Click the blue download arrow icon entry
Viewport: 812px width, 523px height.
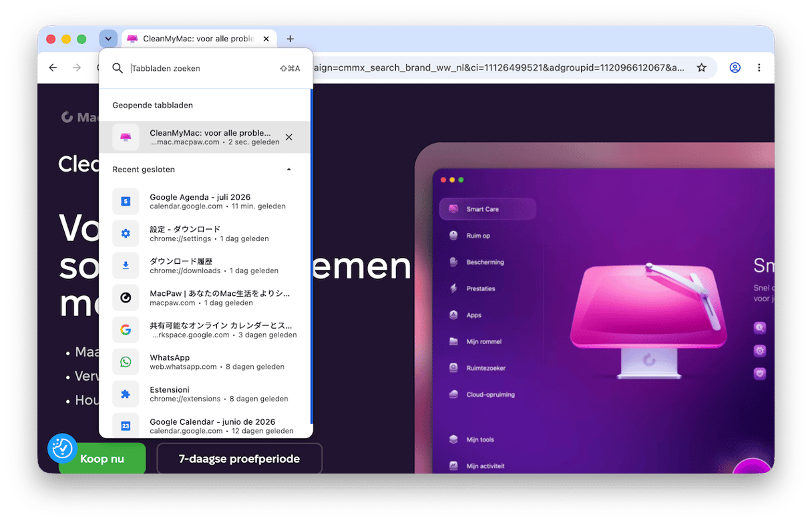[x=204, y=265]
